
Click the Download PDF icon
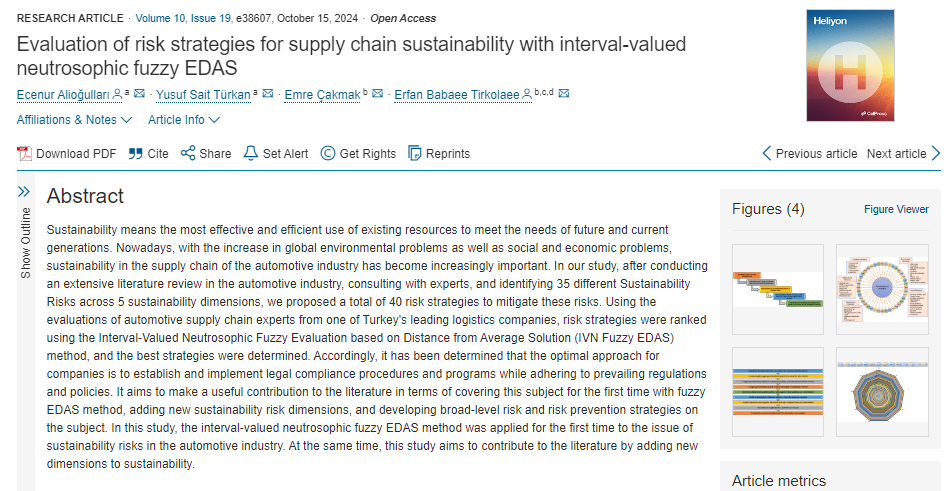coord(25,153)
